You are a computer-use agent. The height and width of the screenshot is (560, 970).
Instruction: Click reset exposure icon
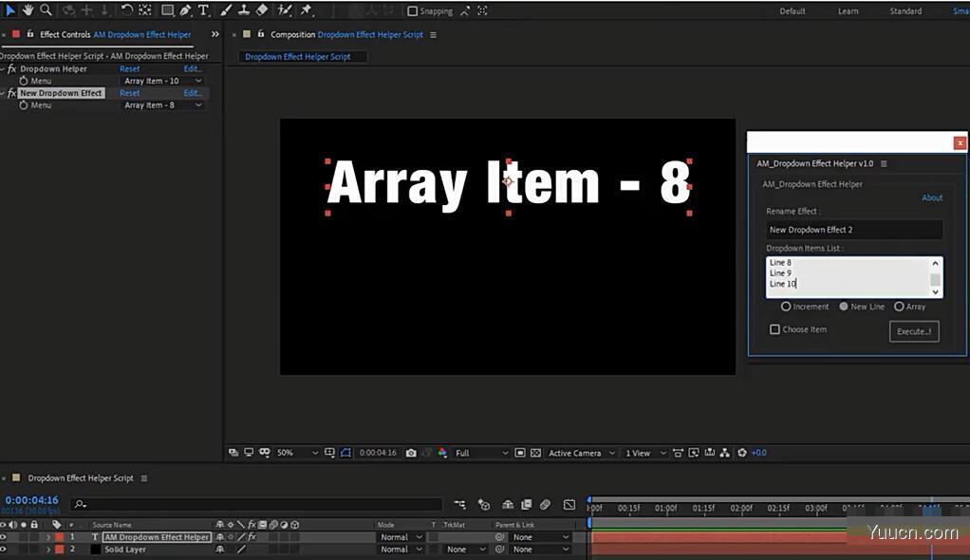tap(741, 453)
